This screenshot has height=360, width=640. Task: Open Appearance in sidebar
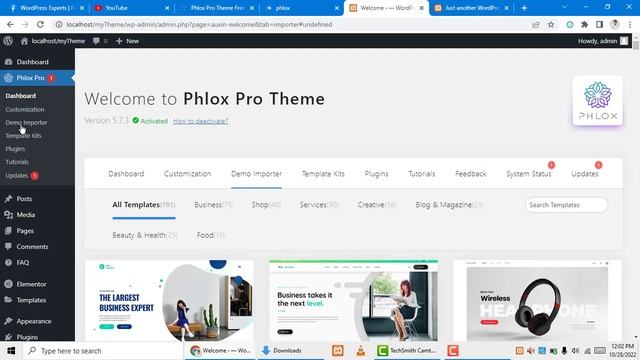point(34,321)
